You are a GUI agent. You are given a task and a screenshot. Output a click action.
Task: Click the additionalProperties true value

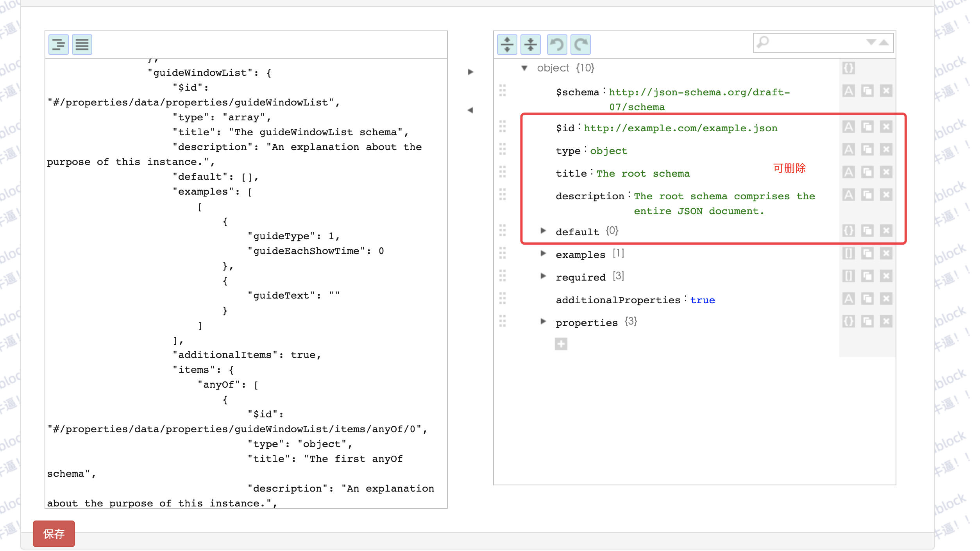coord(702,300)
